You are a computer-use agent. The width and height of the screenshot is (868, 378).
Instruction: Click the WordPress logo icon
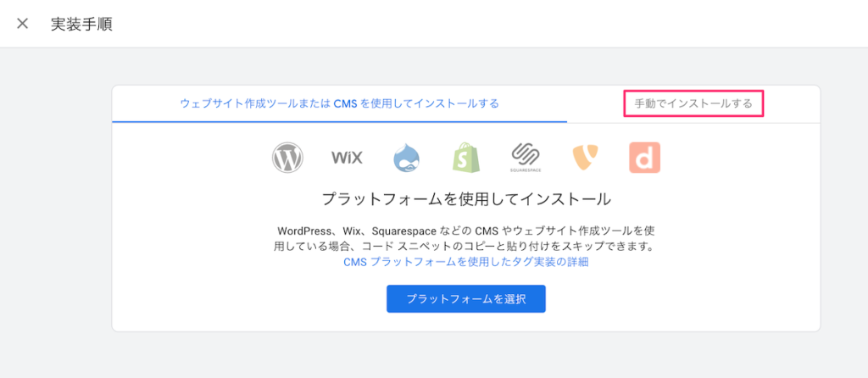(x=287, y=158)
